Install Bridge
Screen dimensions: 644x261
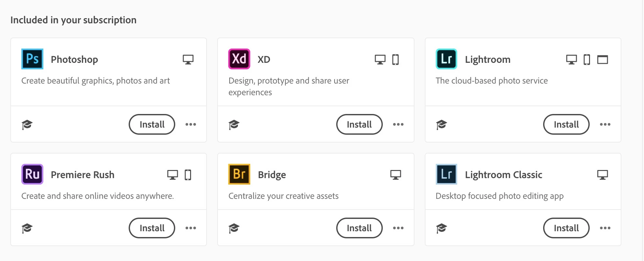359,228
